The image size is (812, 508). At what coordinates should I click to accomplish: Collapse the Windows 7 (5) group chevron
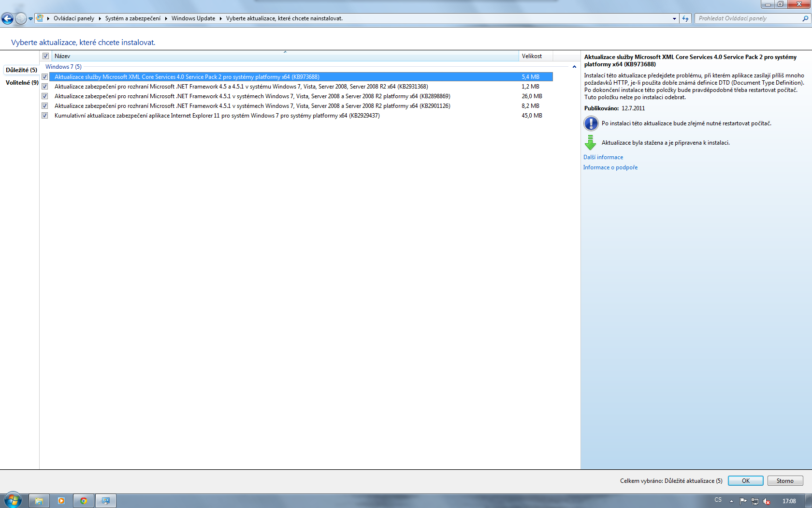point(574,67)
